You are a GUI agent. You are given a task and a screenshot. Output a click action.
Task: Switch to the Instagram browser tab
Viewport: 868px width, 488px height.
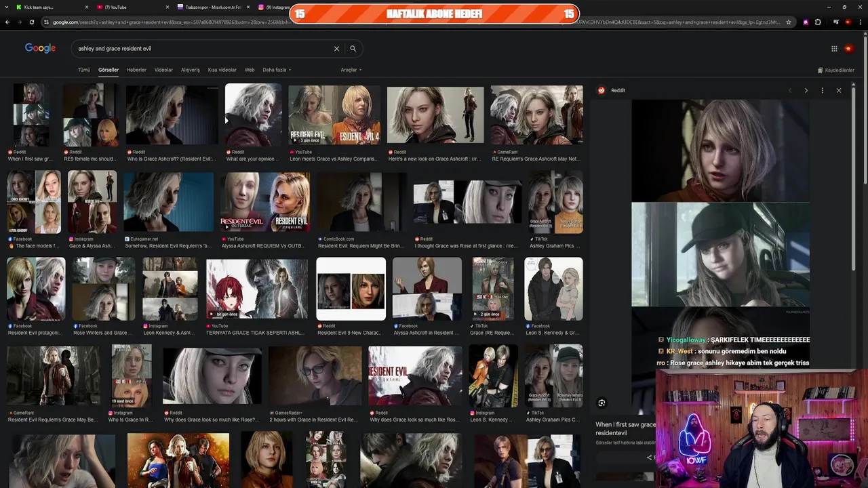coord(273,7)
